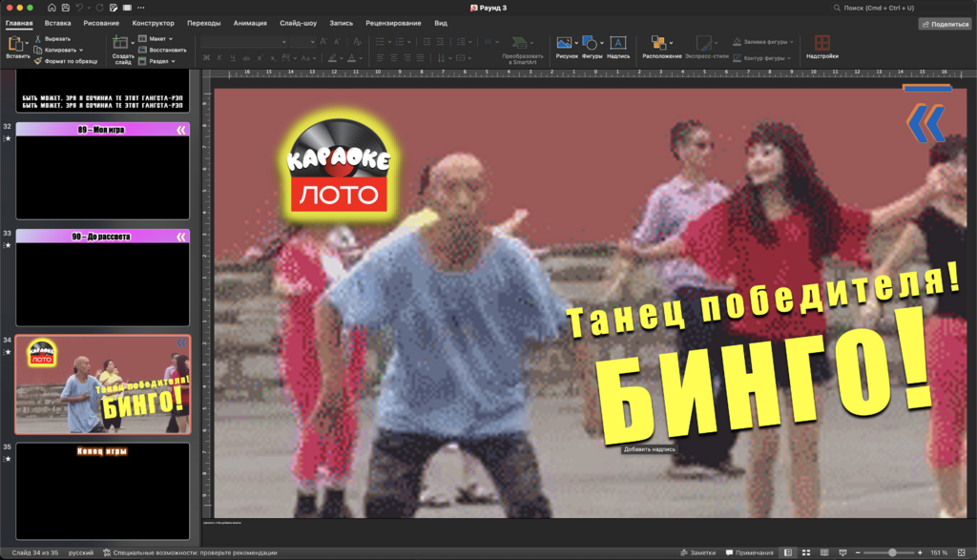Open the Вставка tab
The width and height of the screenshot is (977, 560).
coord(57,23)
